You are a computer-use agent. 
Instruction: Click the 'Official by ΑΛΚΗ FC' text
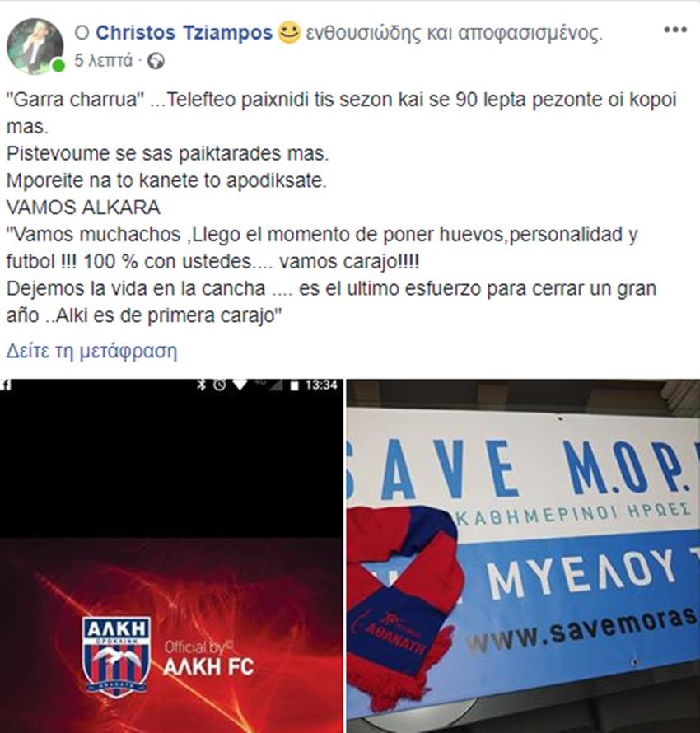coord(209,658)
